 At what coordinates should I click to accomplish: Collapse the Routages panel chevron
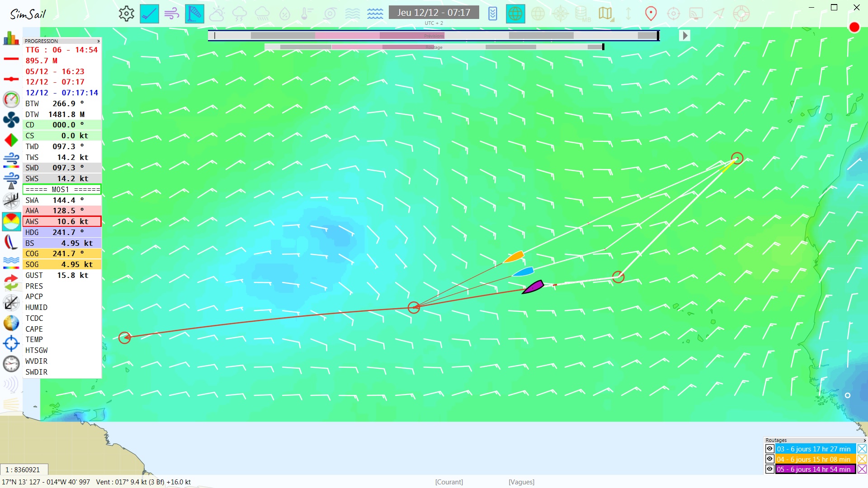864,440
